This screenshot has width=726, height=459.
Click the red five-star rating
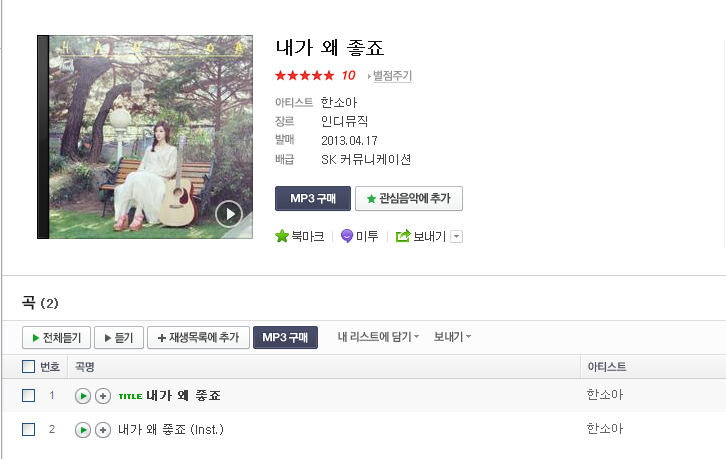pos(304,75)
